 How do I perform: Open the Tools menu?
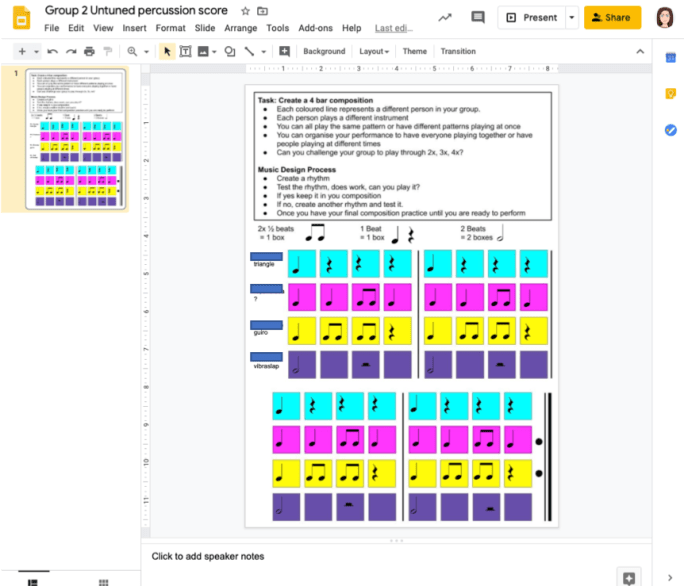pyautogui.click(x=278, y=28)
